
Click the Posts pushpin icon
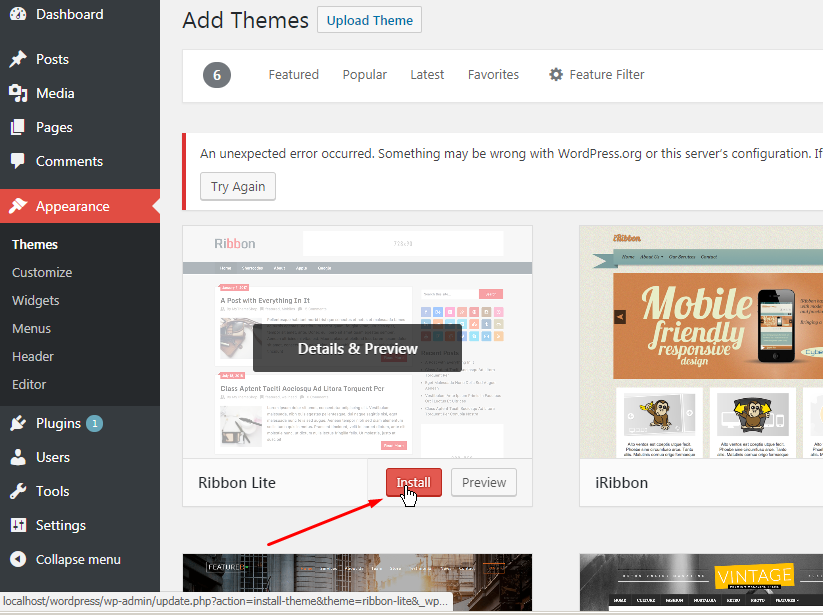point(18,59)
